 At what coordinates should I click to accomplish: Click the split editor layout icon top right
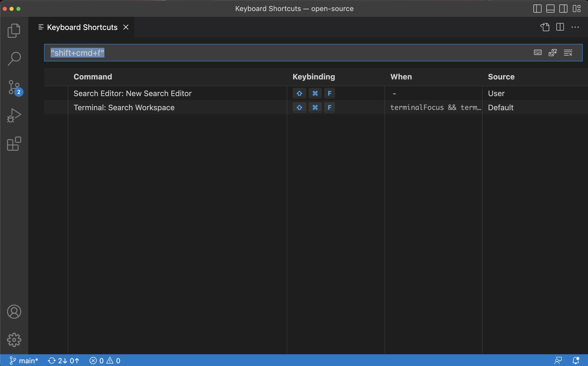point(560,27)
